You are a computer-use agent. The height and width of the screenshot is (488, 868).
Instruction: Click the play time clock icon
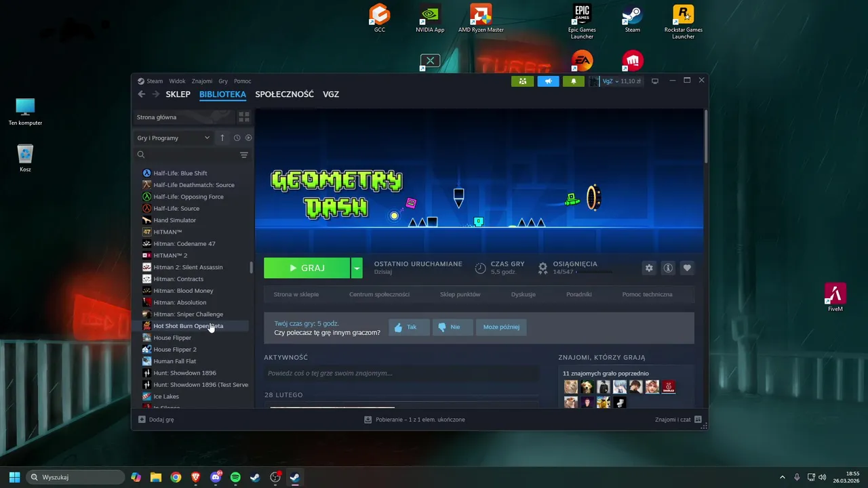coord(480,268)
